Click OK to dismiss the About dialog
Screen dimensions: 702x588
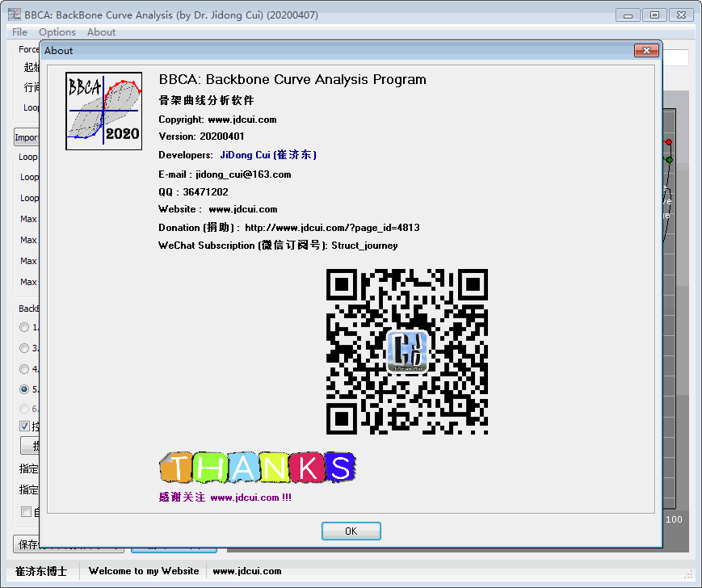(351, 531)
